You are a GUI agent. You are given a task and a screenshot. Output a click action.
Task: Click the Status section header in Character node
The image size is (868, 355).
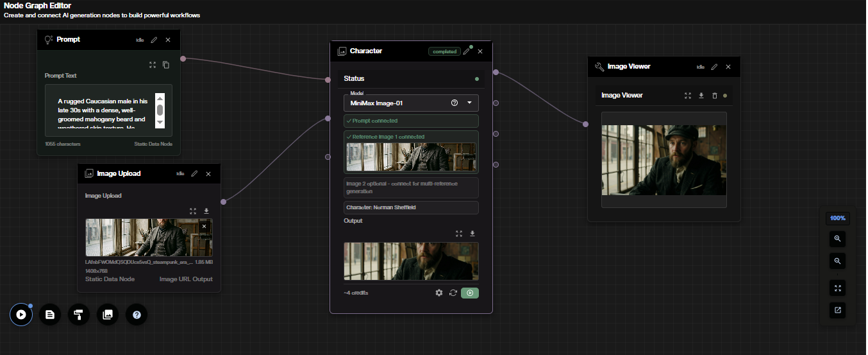[411, 78]
